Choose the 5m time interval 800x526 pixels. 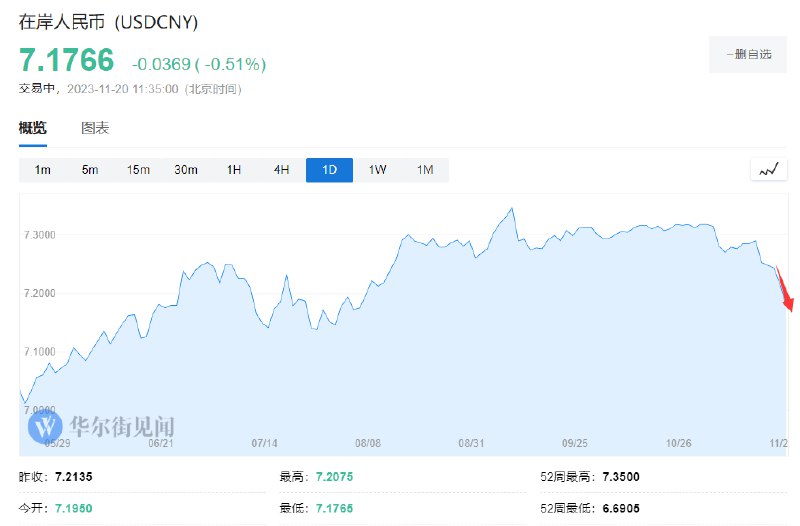click(x=90, y=170)
